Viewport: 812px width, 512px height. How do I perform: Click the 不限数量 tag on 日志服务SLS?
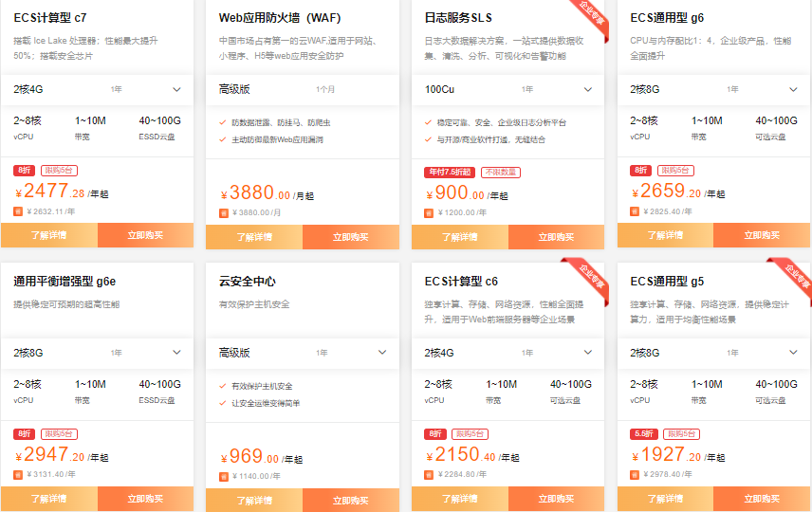501,172
